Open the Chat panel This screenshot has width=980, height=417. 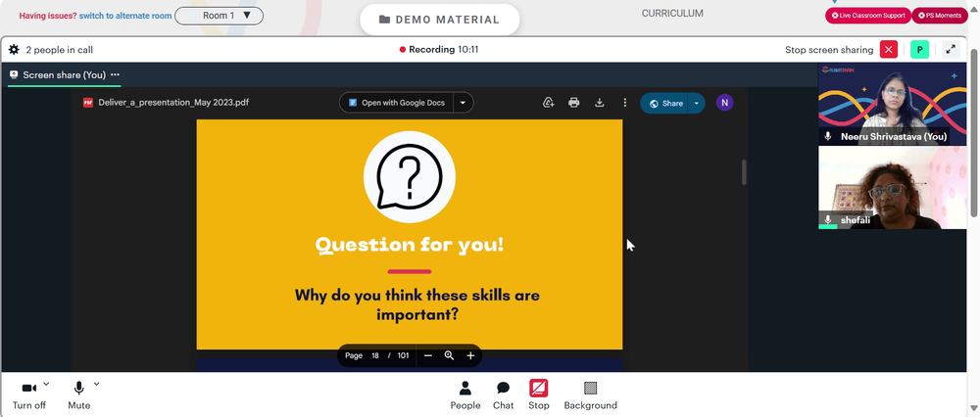(x=503, y=395)
